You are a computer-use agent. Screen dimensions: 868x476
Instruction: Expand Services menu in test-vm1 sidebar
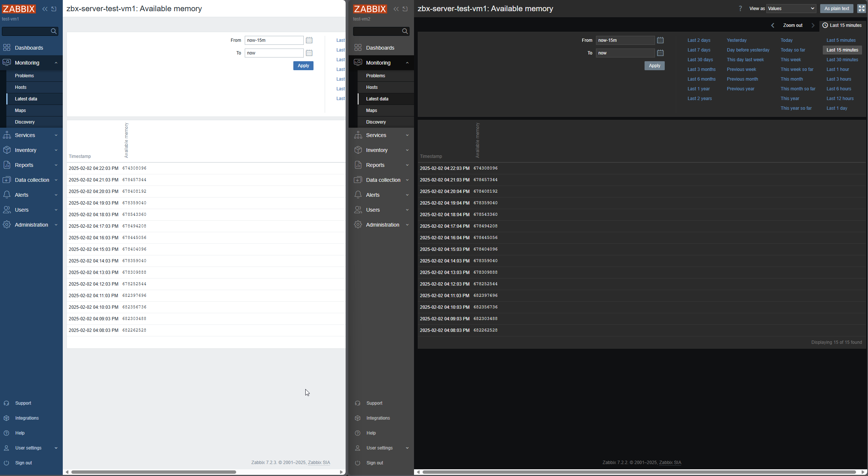click(31, 135)
